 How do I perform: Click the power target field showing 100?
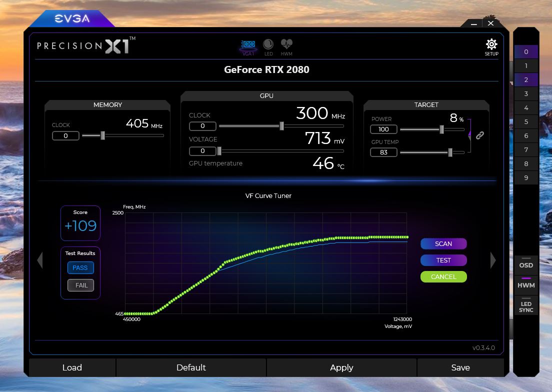(x=383, y=129)
